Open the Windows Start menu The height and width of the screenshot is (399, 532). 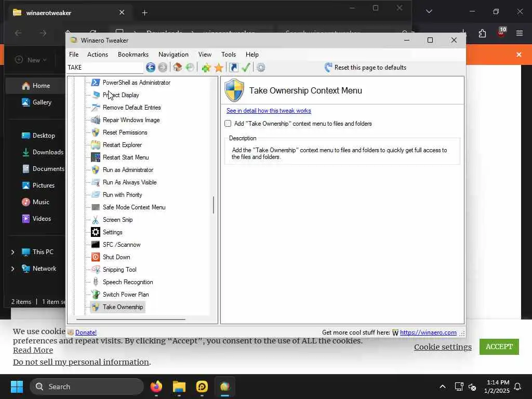point(17,387)
